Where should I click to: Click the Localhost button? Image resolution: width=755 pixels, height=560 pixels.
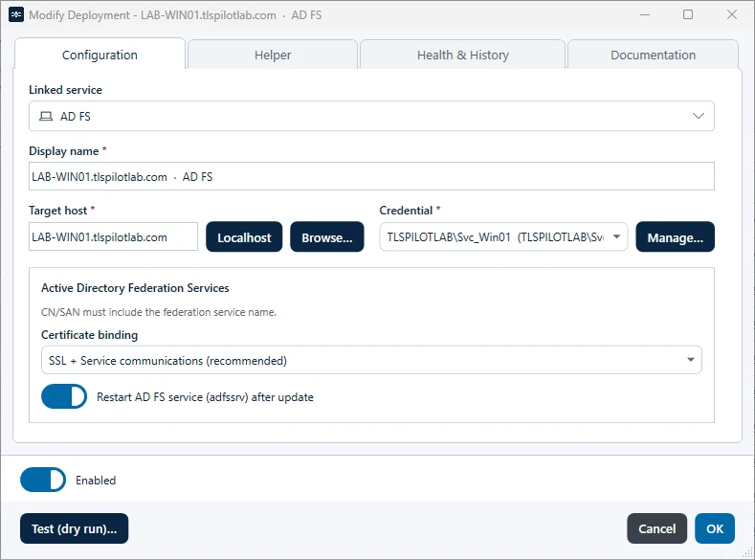tap(244, 236)
